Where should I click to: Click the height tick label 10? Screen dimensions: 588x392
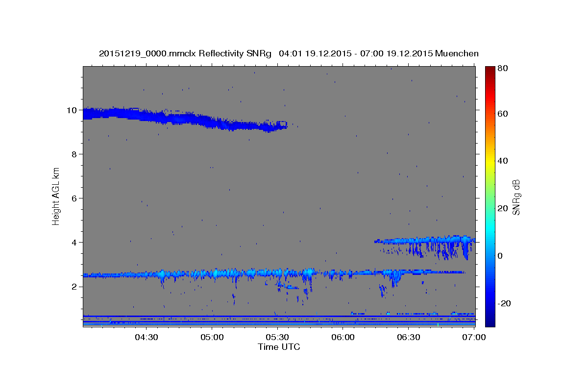coord(72,110)
